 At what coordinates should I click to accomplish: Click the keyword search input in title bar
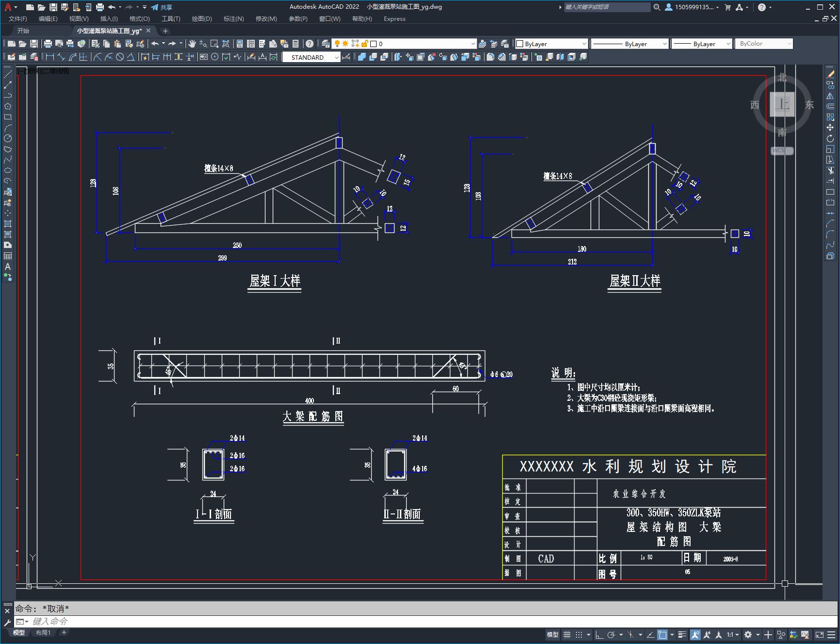607,7
